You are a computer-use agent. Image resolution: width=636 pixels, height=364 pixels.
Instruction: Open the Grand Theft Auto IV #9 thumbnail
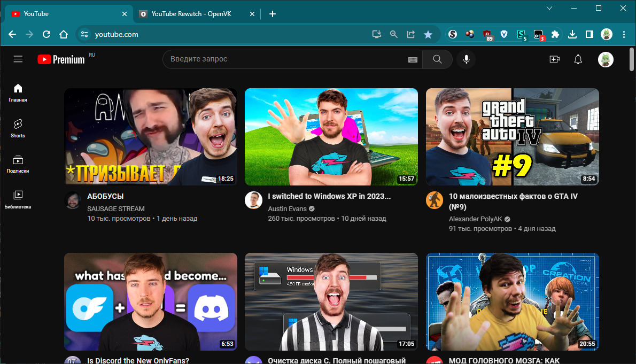[x=513, y=137]
